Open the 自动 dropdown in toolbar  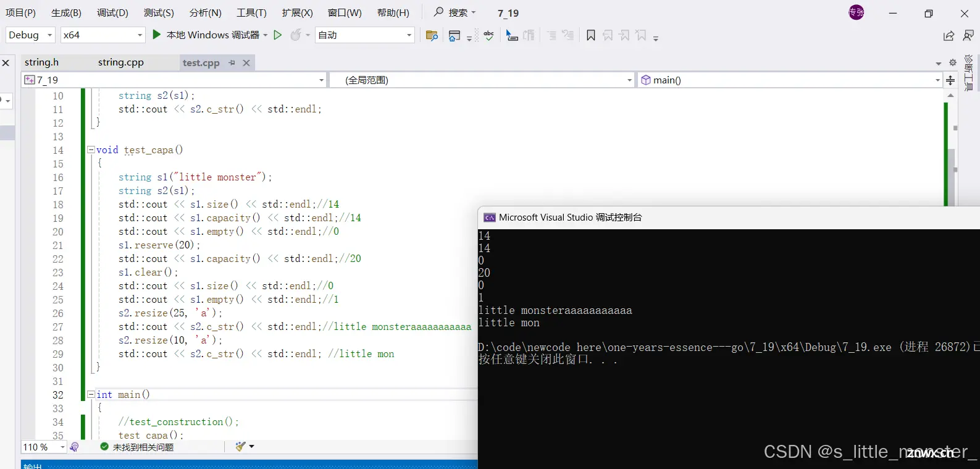(x=364, y=35)
